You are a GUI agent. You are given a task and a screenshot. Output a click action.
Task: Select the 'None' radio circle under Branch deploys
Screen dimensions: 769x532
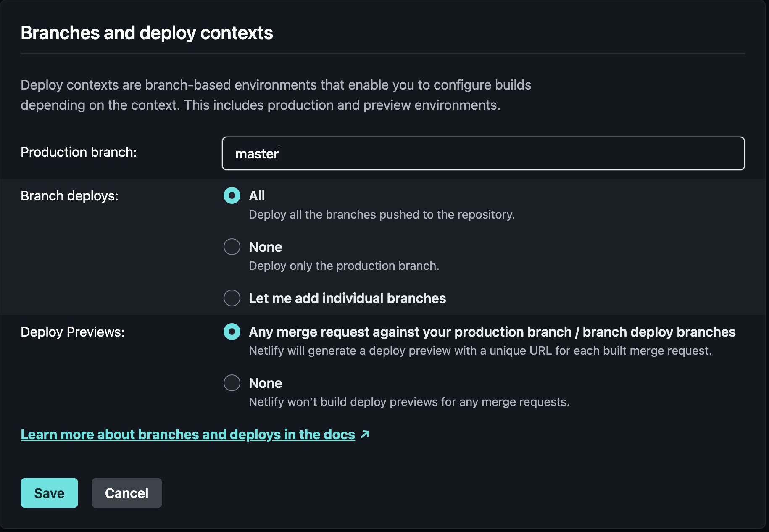pyautogui.click(x=232, y=247)
